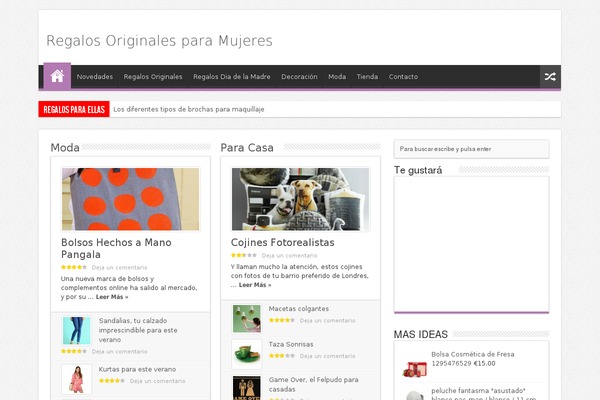
Task: Open Game Over, el Felpudo para casadas
Action: click(313, 384)
